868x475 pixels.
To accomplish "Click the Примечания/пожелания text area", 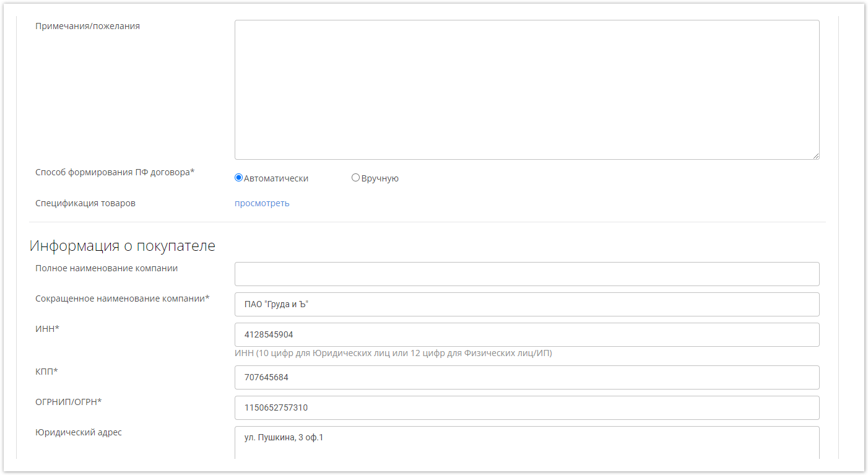I will coord(526,90).
